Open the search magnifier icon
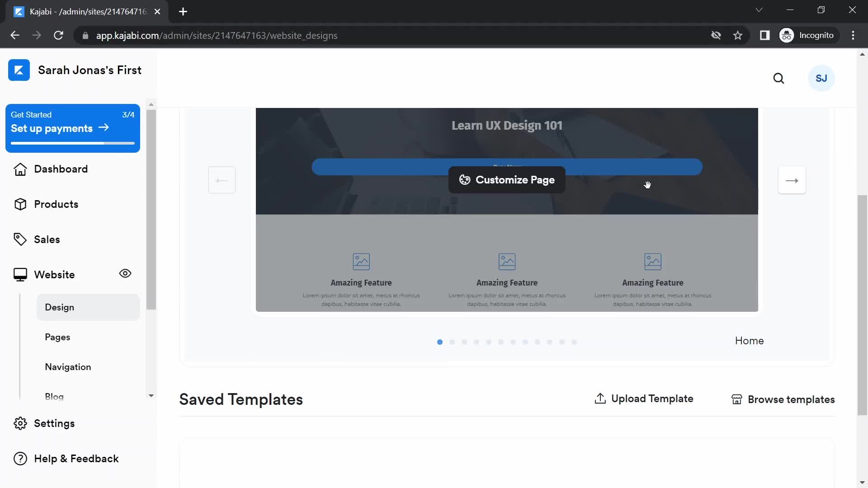Image resolution: width=868 pixels, height=488 pixels. click(x=778, y=79)
